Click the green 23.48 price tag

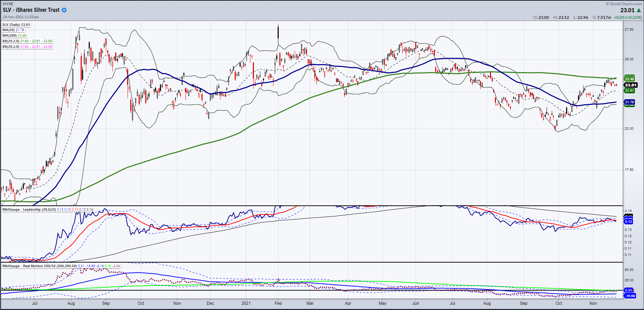click(x=629, y=79)
